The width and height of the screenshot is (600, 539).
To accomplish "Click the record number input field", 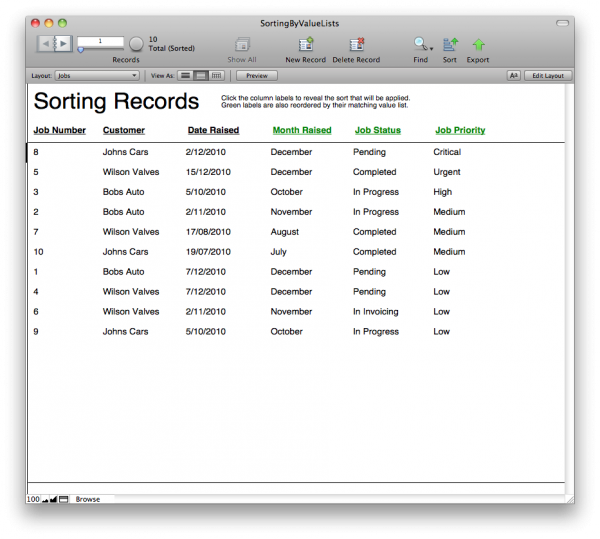I will (100, 41).
